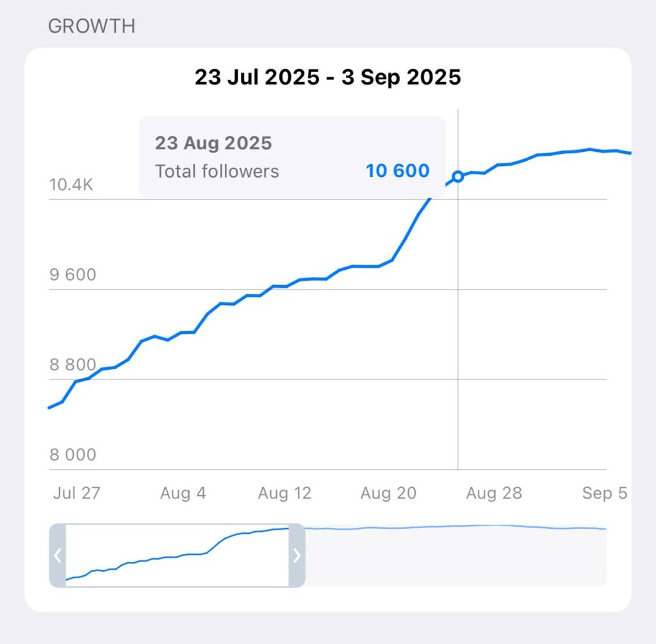Tap the Jul 27 axis label
656x644 pixels.
[x=77, y=493]
